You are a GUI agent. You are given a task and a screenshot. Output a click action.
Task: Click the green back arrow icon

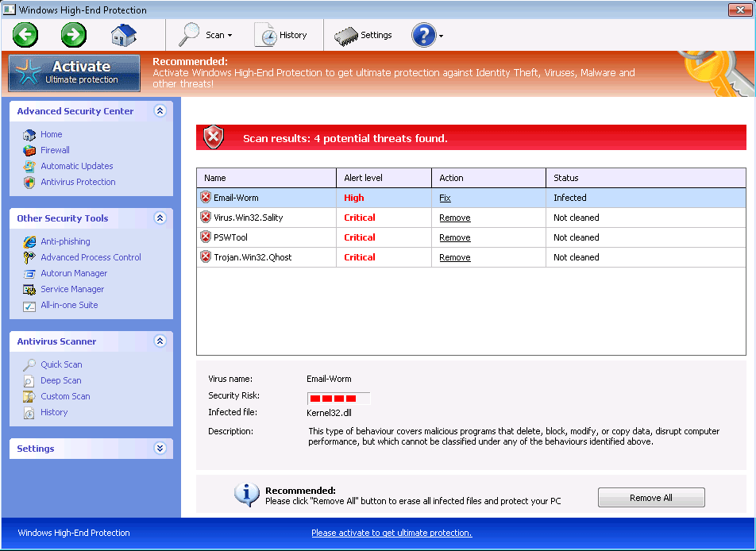[25, 35]
